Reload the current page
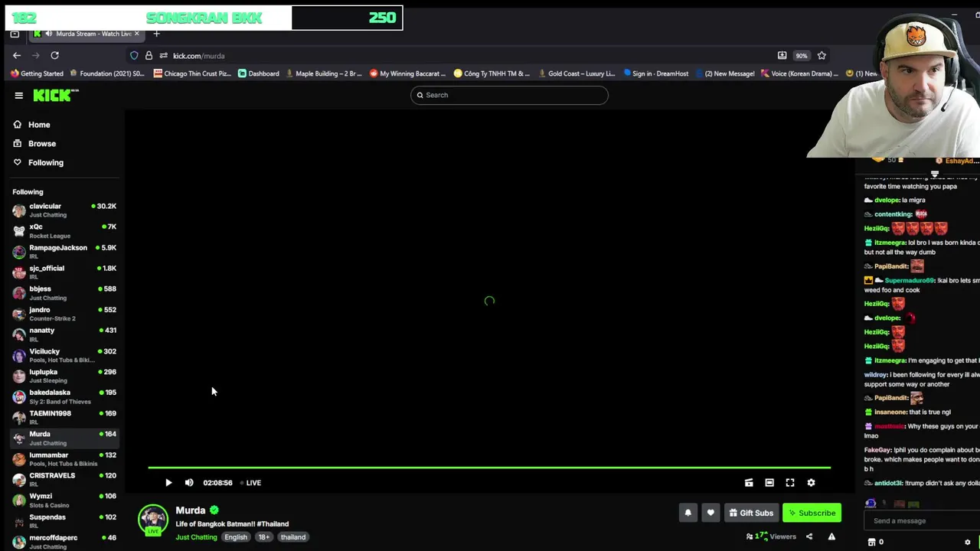The height and width of the screenshot is (551, 980). (x=54, y=55)
